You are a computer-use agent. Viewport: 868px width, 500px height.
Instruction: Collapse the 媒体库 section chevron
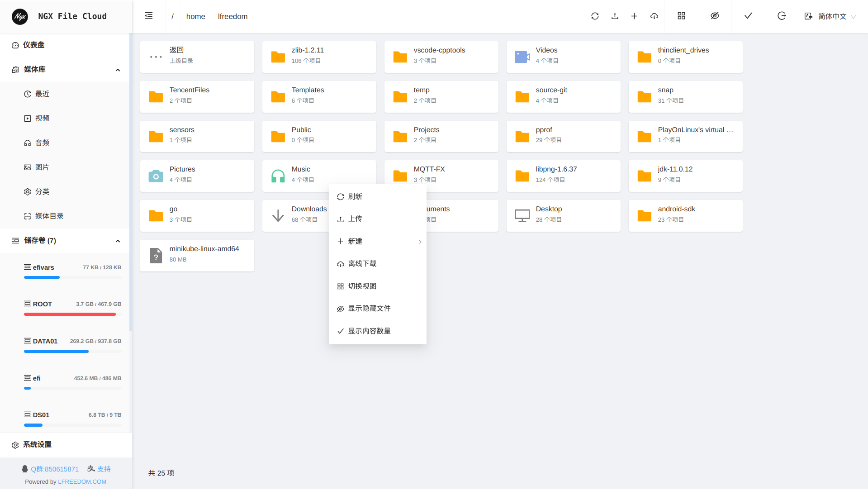pyautogui.click(x=118, y=70)
